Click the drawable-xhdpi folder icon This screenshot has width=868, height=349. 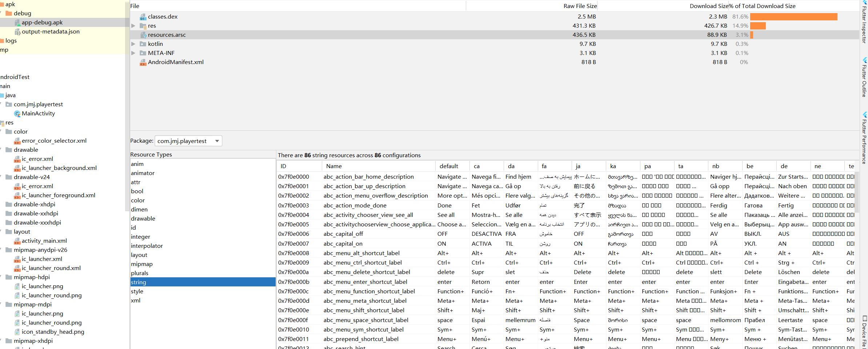point(9,205)
